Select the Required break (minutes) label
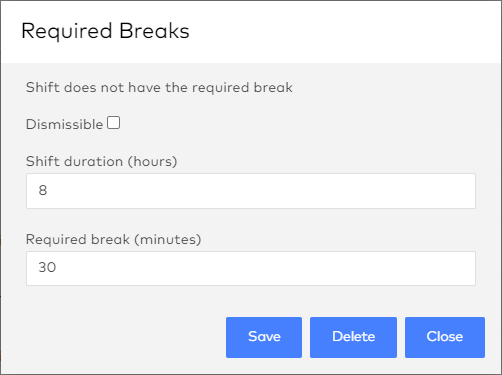 (x=113, y=239)
